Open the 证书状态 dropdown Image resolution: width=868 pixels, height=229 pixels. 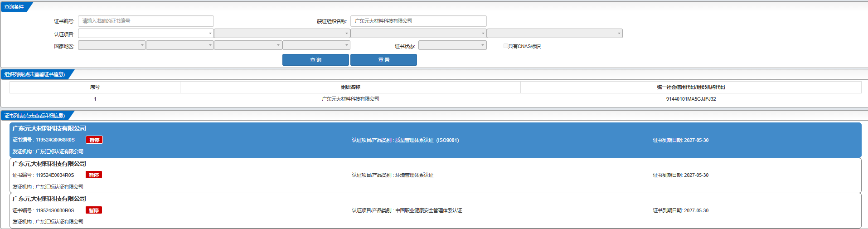(x=452, y=45)
